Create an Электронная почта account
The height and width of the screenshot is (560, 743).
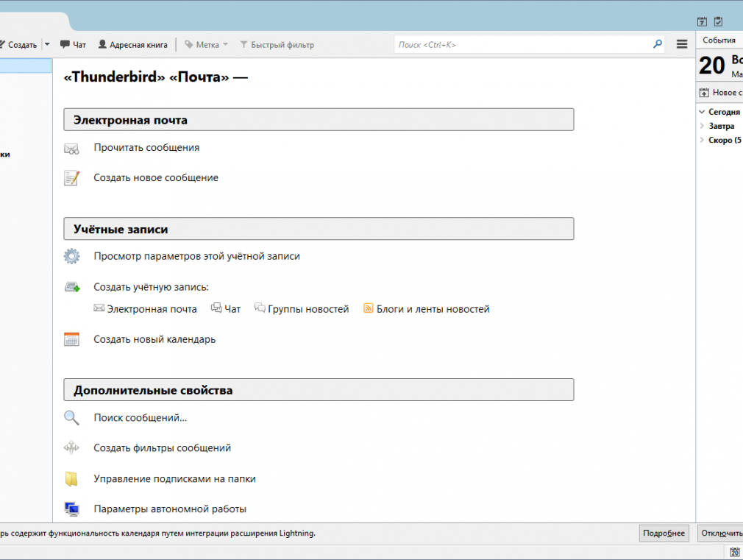(x=152, y=309)
